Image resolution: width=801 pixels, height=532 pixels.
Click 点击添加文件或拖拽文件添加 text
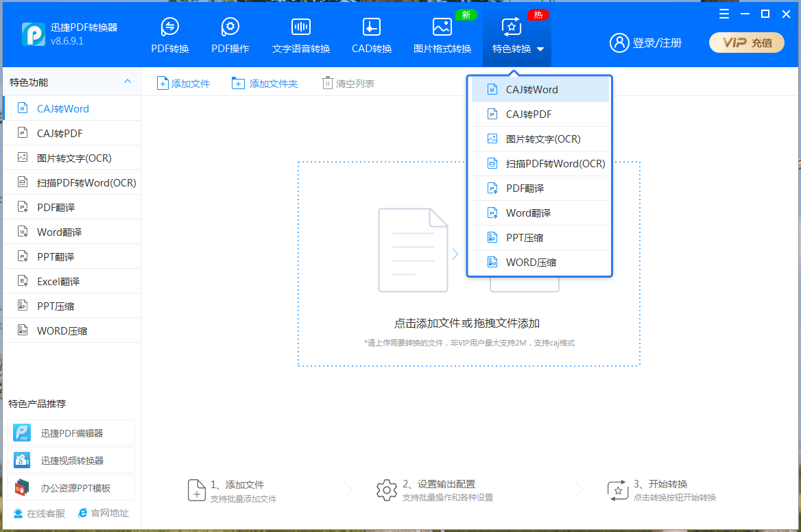tap(467, 323)
